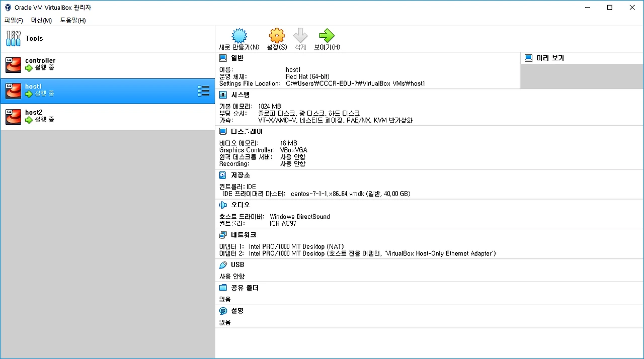644x359 pixels.
Task: Click the Storage (저장소) disk icon
Action: [223, 175]
